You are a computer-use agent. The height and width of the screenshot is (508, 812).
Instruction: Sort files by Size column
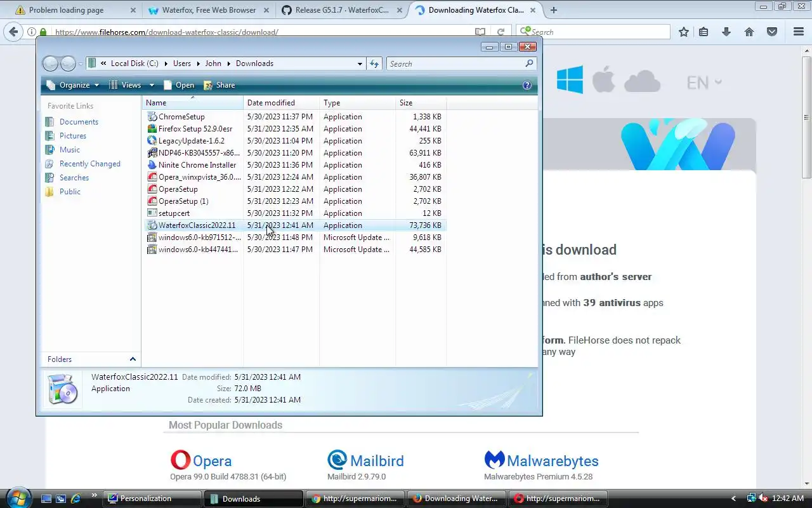pyautogui.click(x=421, y=103)
